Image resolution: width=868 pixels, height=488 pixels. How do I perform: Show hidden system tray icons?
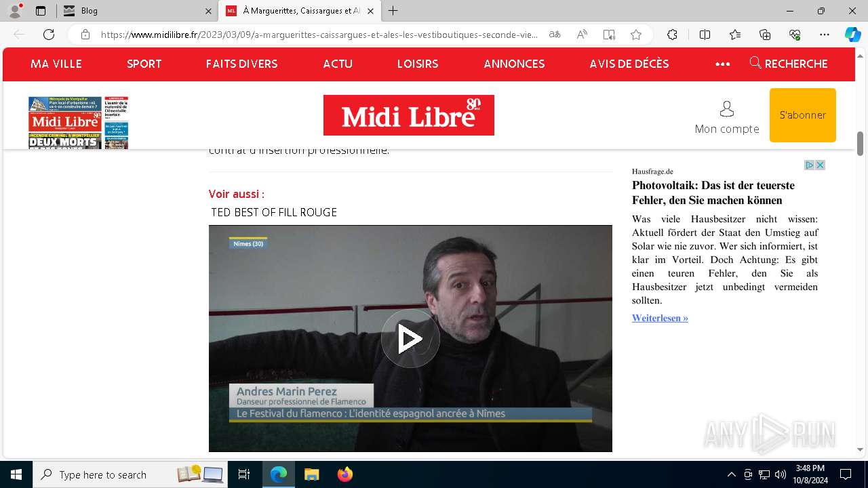click(x=731, y=474)
